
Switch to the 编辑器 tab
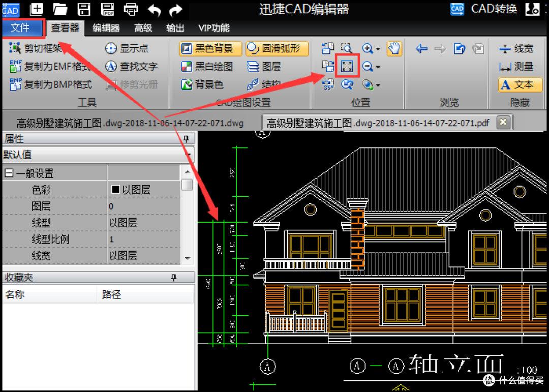106,28
